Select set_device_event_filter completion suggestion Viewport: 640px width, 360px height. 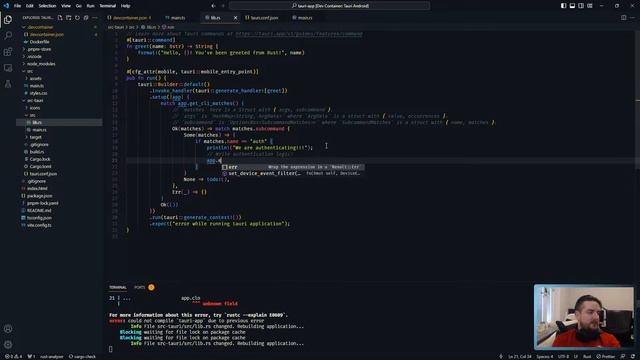click(x=293, y=173)
